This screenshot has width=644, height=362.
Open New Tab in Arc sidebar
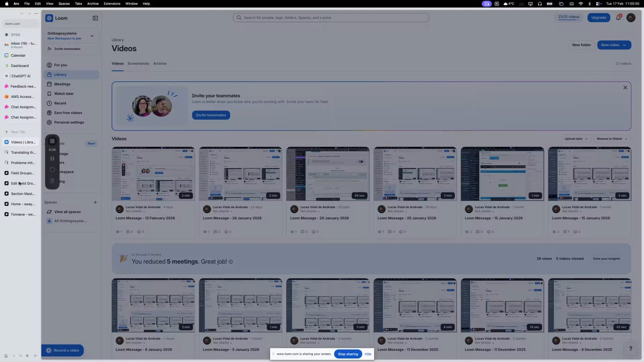tap(20, 132)
